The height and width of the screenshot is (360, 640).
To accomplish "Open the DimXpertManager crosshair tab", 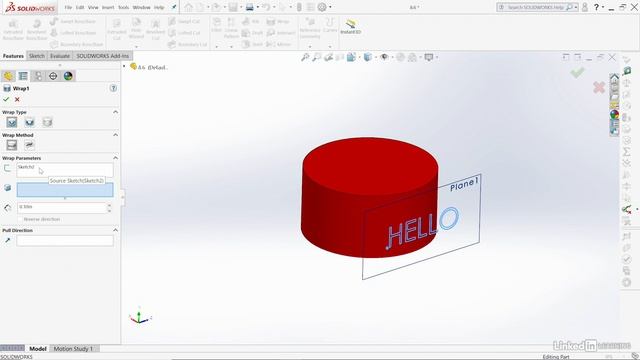I will pos(53,76).
